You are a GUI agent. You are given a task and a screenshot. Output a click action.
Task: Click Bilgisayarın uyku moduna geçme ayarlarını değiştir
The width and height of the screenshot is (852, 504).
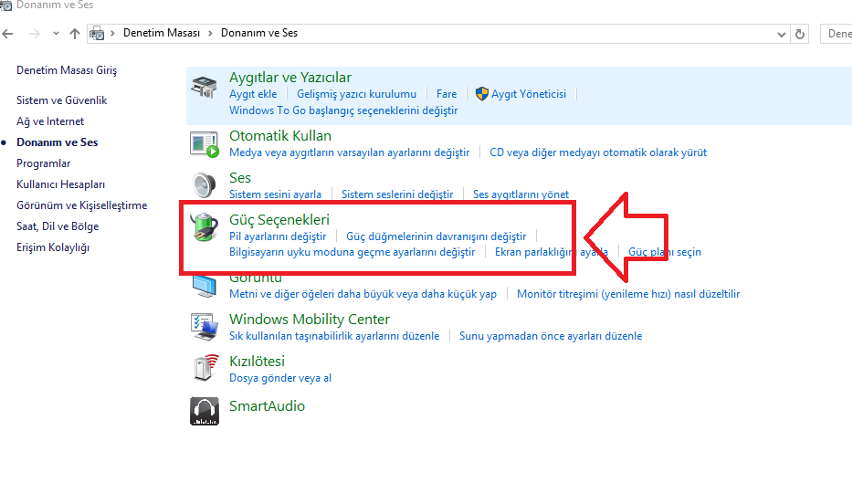click(x=352, y=252)
